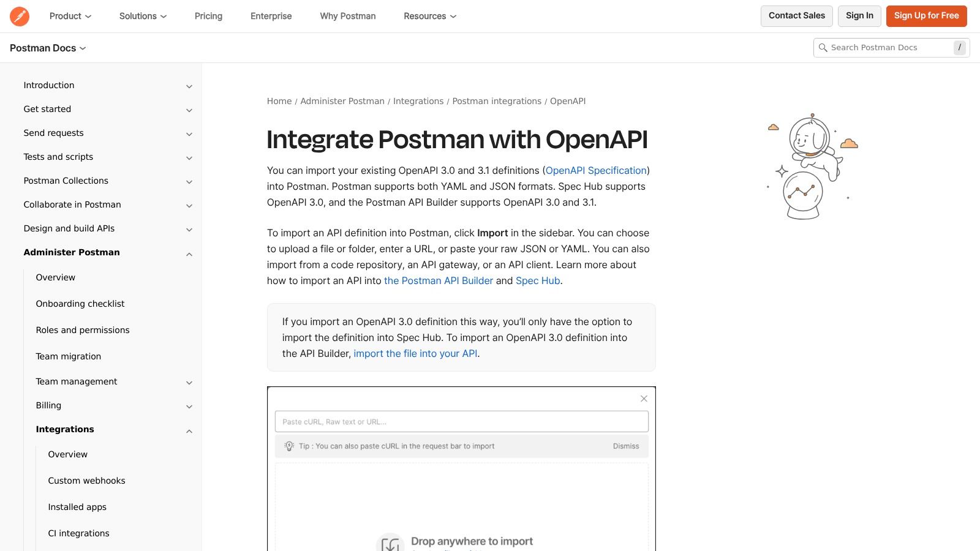
Task: Click the lightbulb tip icon
Action: 289,446
